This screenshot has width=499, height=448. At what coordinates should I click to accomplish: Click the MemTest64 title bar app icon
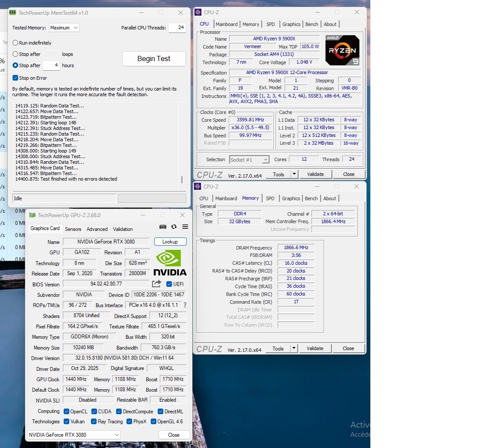pos(13,13)
